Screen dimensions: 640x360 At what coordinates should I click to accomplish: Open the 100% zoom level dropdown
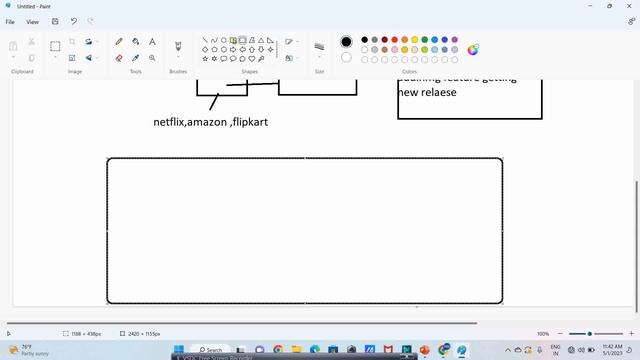(x=543, y=333)
